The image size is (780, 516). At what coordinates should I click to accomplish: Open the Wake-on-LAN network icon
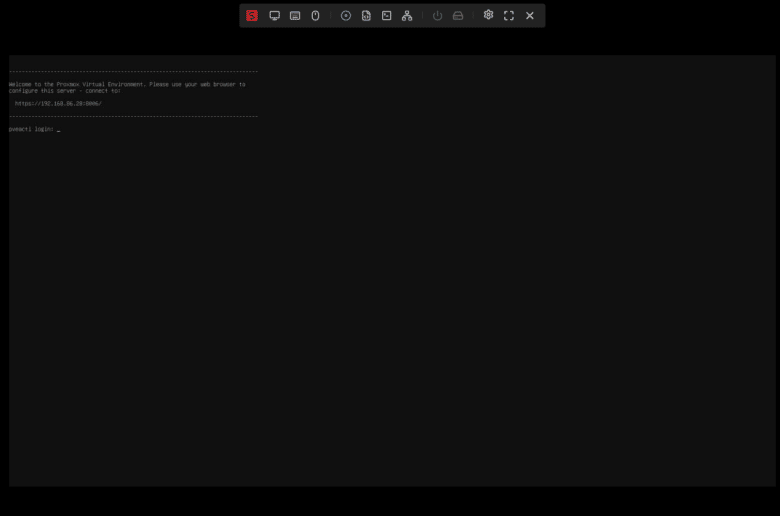(x=407, y=15)
